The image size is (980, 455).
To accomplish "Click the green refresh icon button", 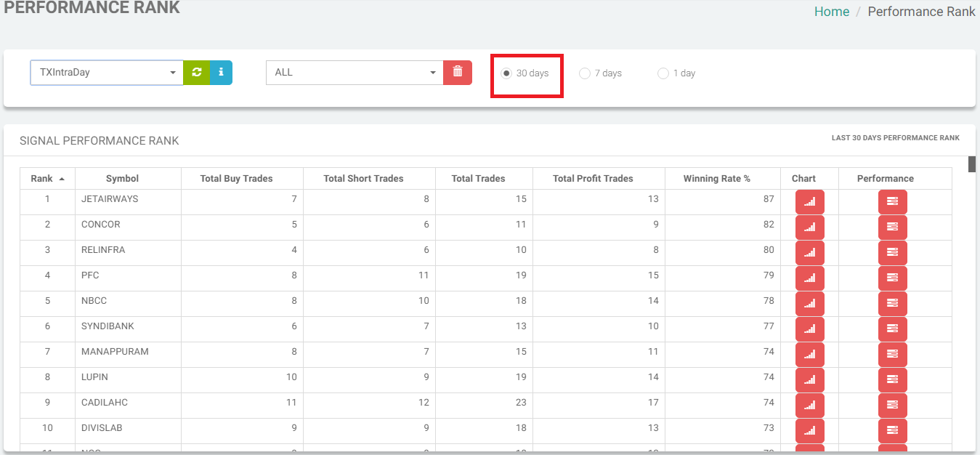I will tap(196, 73).
